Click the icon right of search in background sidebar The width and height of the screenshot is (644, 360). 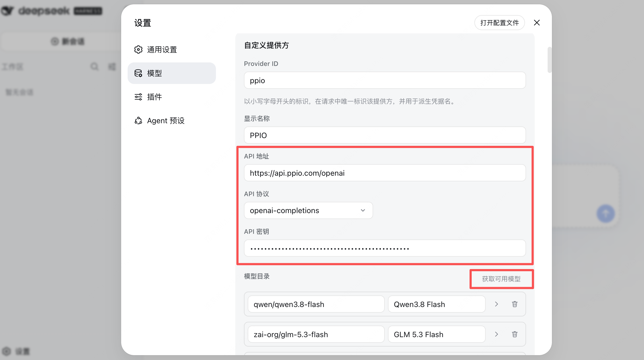coord(112,66)
